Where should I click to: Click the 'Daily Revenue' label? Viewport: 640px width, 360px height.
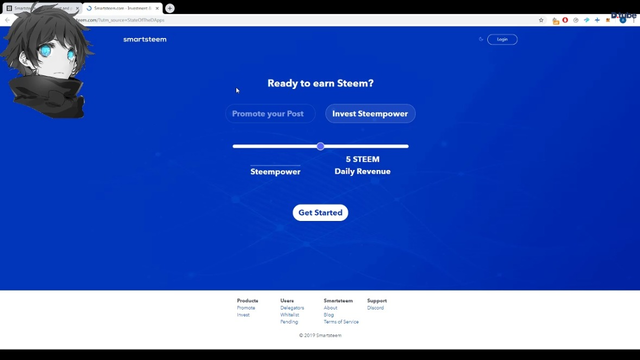pyautogui.click(x=362, y=171)
